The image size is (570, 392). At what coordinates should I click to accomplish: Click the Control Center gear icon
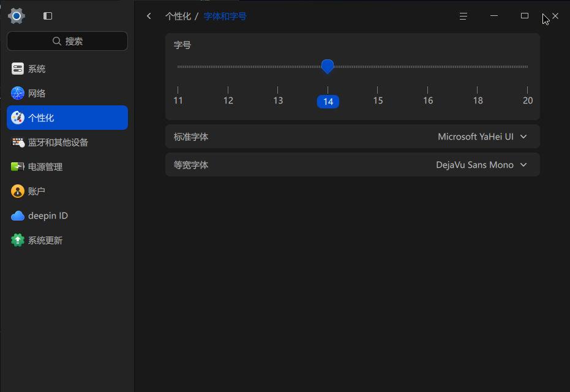pos(17,16)
